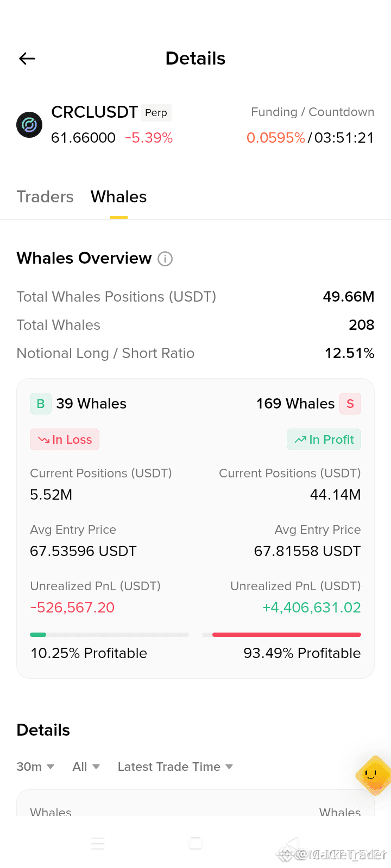Viewport: 391px width, 868px height.
Task: Tap the red S sell badge
Action: [x=350, y=404]
